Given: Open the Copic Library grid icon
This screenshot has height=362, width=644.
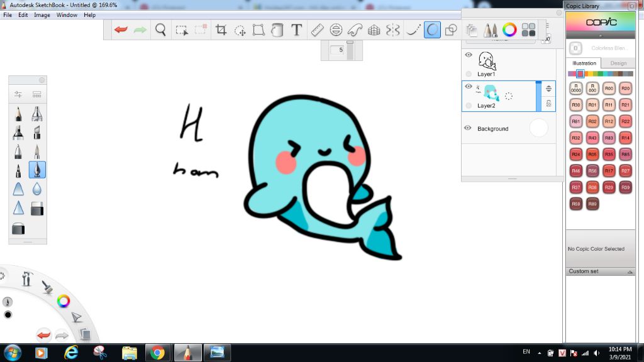Looking at the screenshot, I should [x=528, y=30].
